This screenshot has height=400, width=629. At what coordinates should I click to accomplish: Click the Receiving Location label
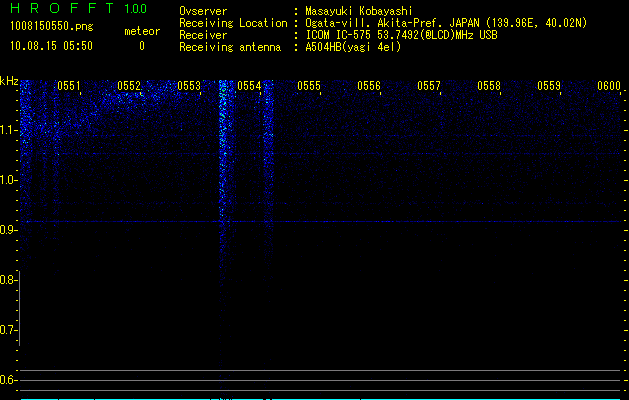point(233,23)
